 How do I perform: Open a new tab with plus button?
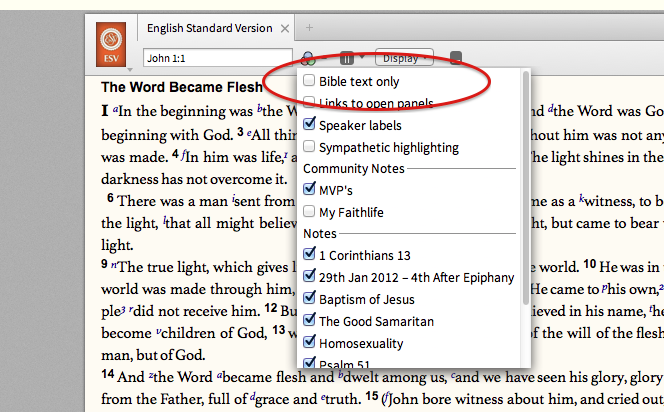[x=310, y=28]
